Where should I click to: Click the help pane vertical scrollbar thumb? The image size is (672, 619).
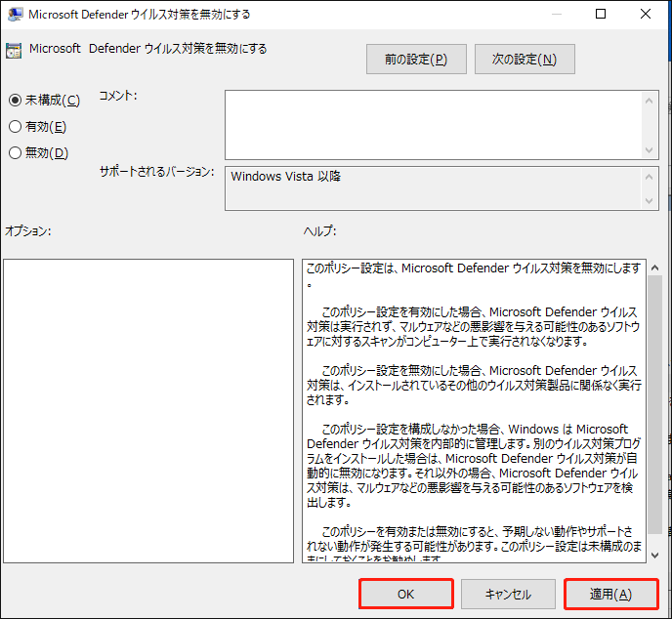tap(654, 405)
